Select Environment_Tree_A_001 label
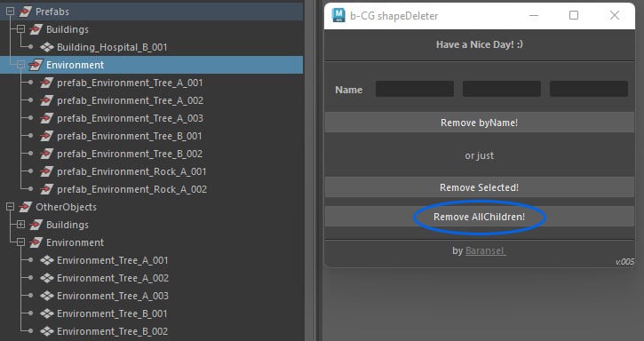 113,260
